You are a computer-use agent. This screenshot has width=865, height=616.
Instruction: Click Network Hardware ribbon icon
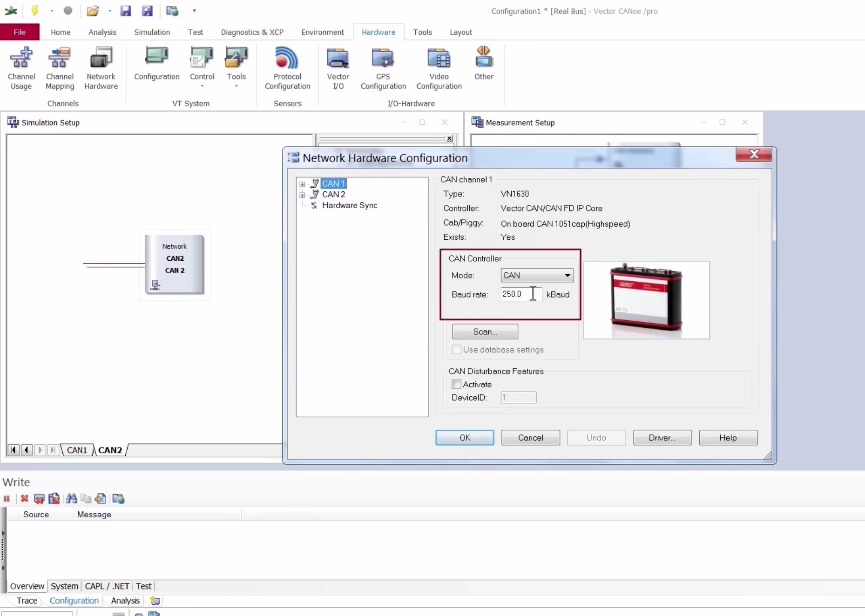point(101,68)
